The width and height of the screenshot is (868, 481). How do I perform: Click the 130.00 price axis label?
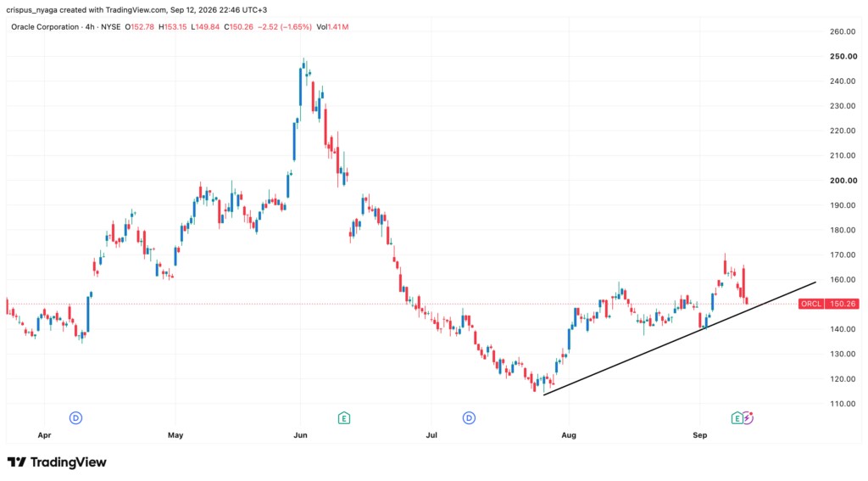pyautogui.click(x=843, y=354)
